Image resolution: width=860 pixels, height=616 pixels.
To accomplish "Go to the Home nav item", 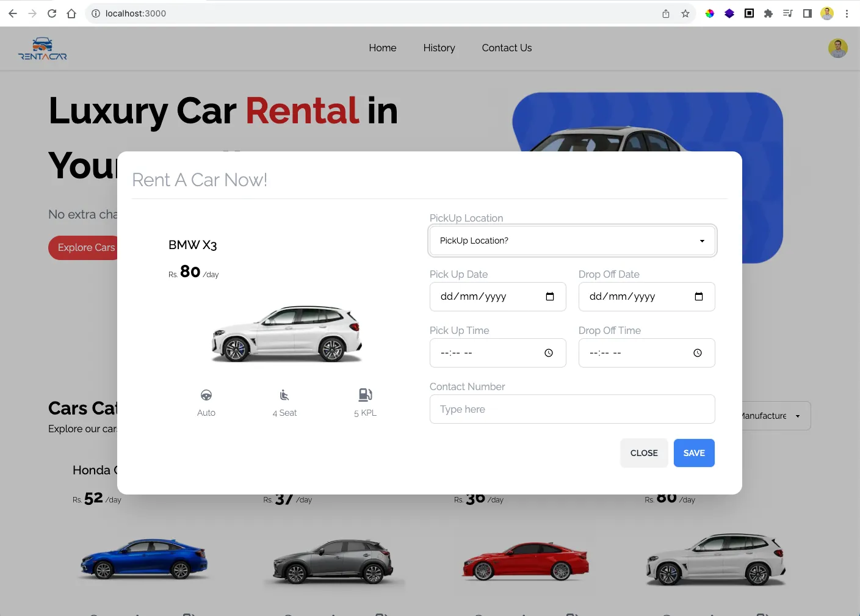I will pyautogui.click(x=383, y=48).
